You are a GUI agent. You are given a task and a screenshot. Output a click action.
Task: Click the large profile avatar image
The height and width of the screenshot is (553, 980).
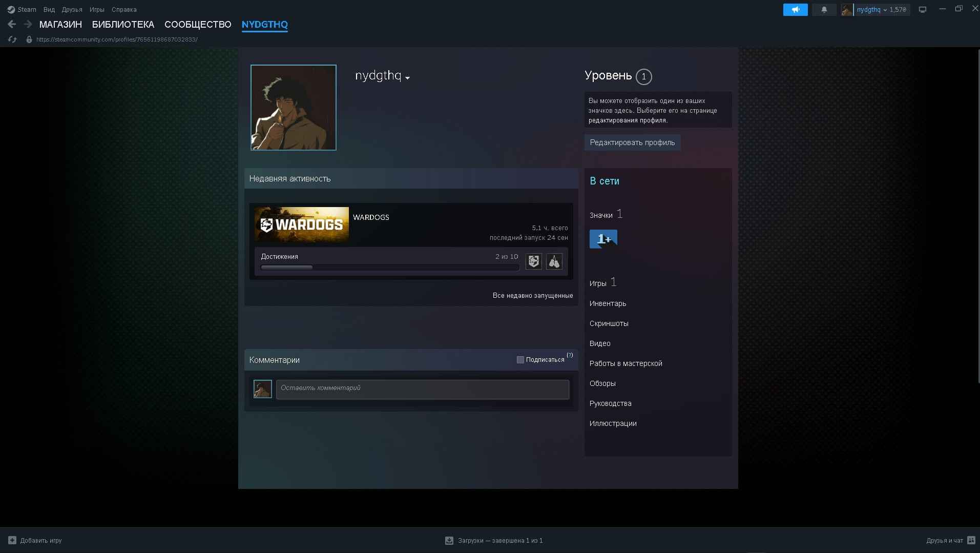(x=294, y=108)
